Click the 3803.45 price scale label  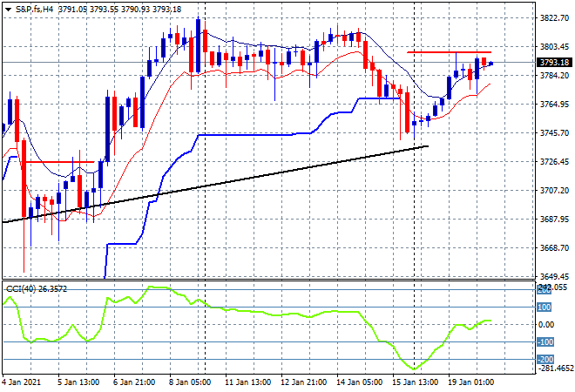pyautogui.click(x=554, y=46)
